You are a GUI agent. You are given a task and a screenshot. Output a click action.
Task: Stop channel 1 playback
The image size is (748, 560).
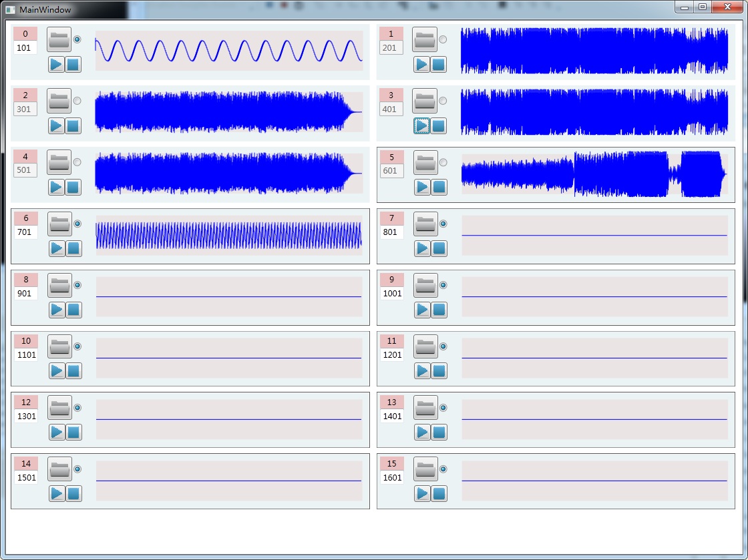tap(438, 64)
